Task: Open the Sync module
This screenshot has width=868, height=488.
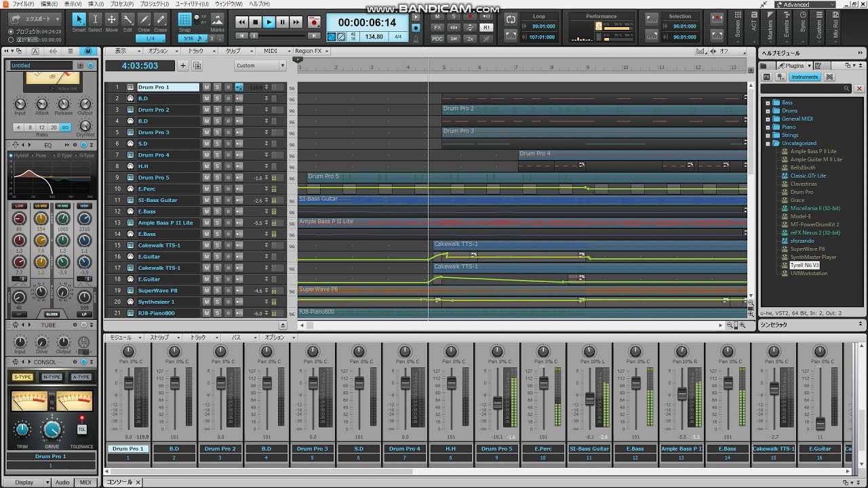Action: (803, 26)
